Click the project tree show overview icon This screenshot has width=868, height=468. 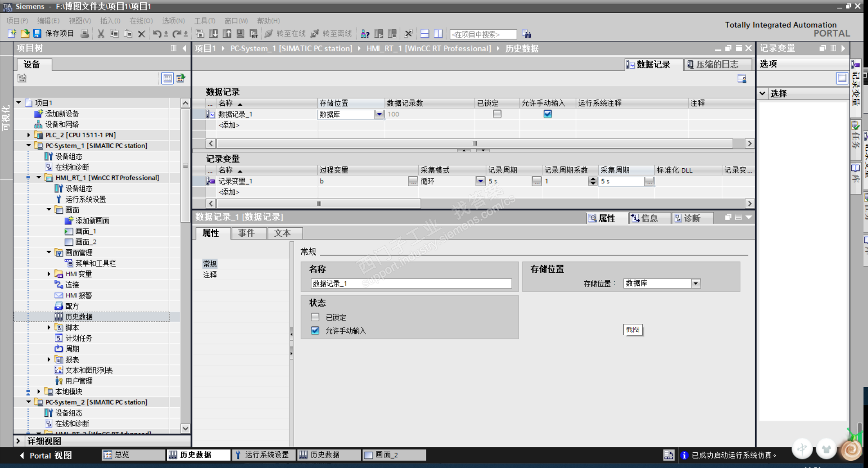pyautogui.click(x=167, y=78)
